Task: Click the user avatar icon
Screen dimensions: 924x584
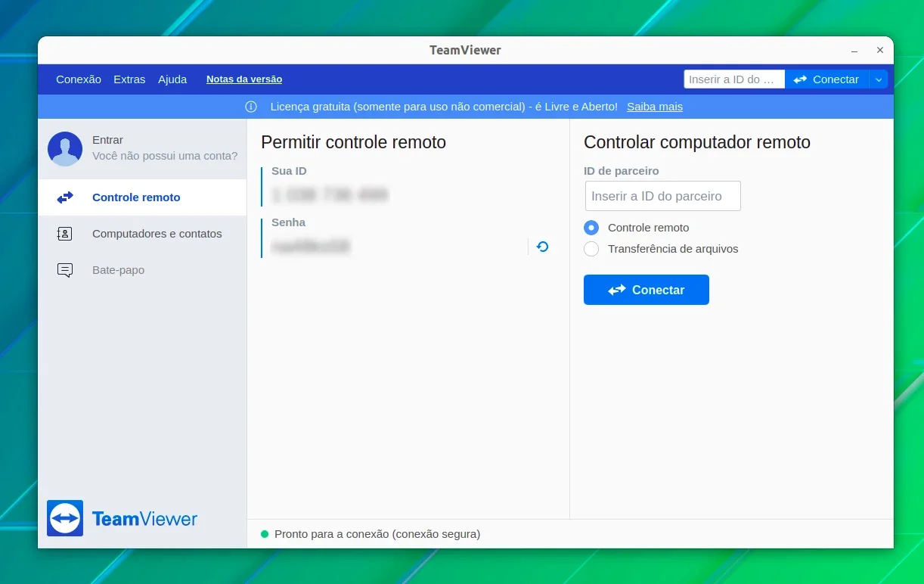Action: pos(65,149)
